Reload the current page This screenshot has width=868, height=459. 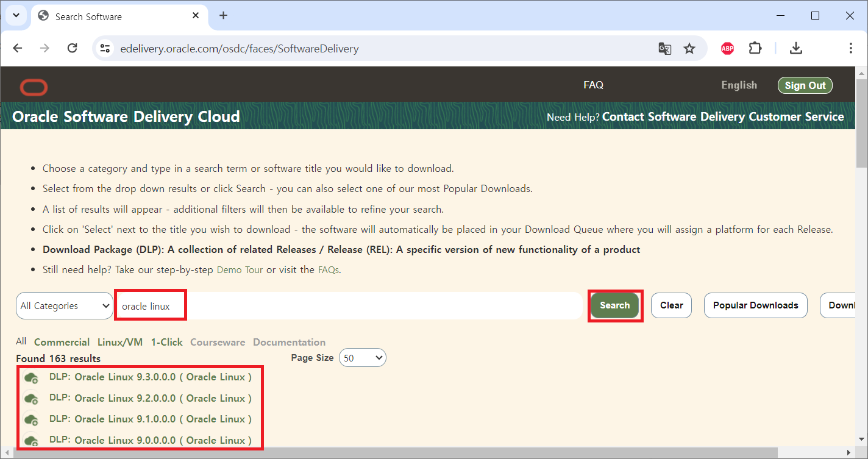click(72, 48)
